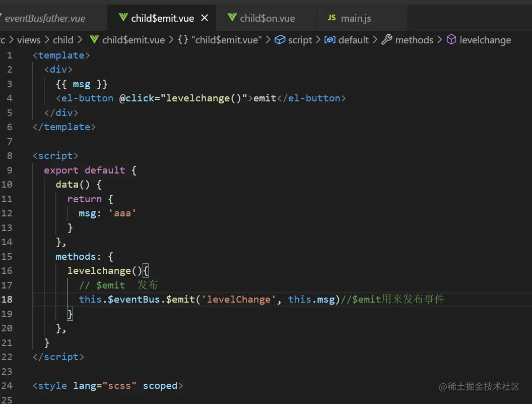
Task: Click the purple cube icon beside levelchange
Action: (451, 40)
